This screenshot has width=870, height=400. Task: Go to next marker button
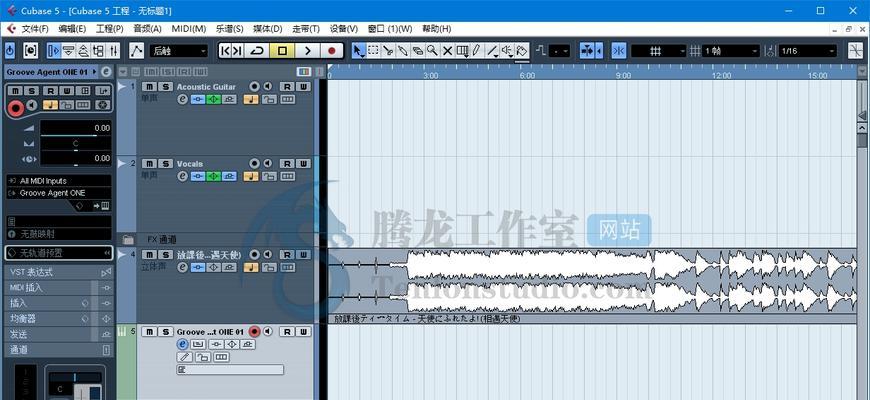pos(237,51)
